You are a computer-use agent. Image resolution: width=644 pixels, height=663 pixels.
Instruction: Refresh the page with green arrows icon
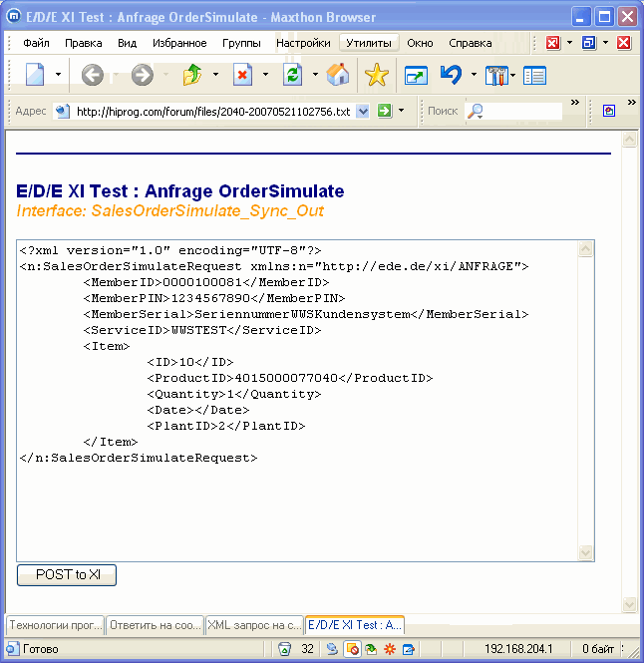click(293, 75)
